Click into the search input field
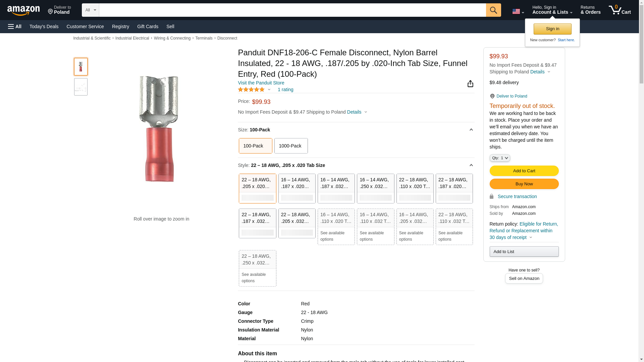644x362 pixels. click(292, 10)
